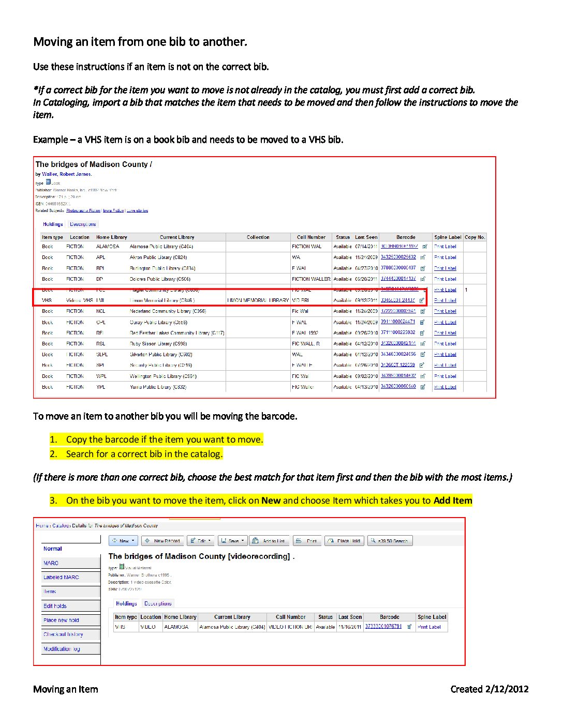Click Print Label link for Alamosa VHS item
The image size is (563, 728).
pyautogui.click(x=429, y=627)
